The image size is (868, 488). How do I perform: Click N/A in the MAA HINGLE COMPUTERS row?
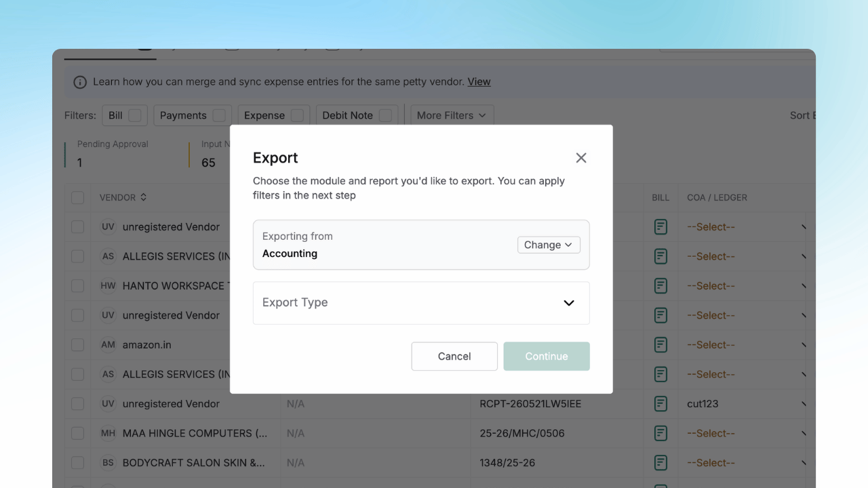(296, 433)
